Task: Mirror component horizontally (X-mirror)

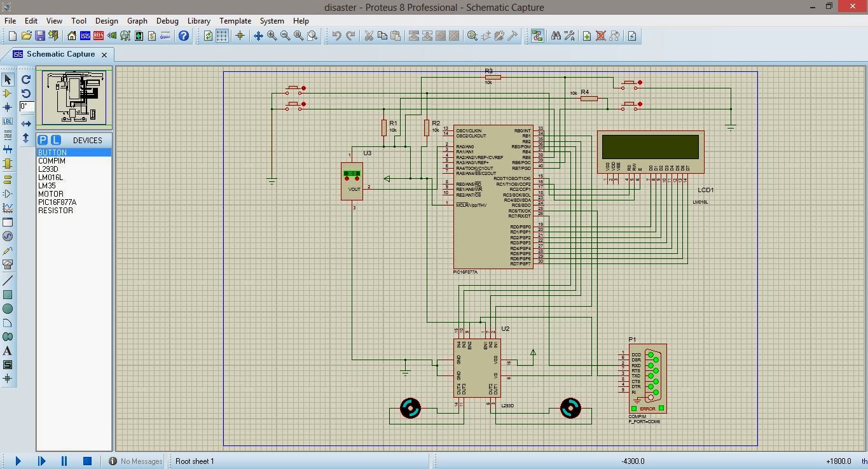Action: click(x=26, y=123)
